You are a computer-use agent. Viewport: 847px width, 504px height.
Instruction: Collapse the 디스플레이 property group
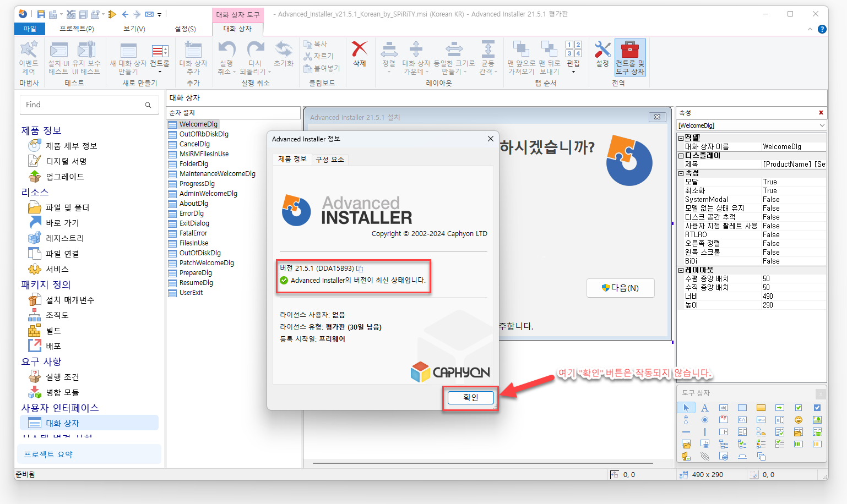pyautogui.click(x=681, y=156)
